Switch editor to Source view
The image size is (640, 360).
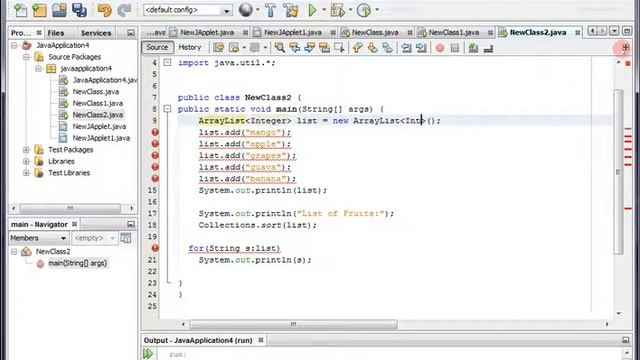[x=157, y=47]
